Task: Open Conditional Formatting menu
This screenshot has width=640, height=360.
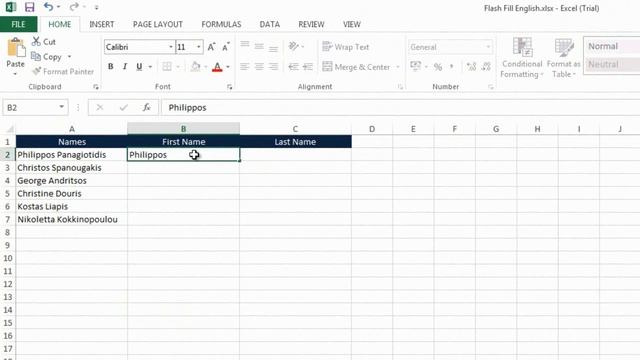Action: click(x=522, y=58)
